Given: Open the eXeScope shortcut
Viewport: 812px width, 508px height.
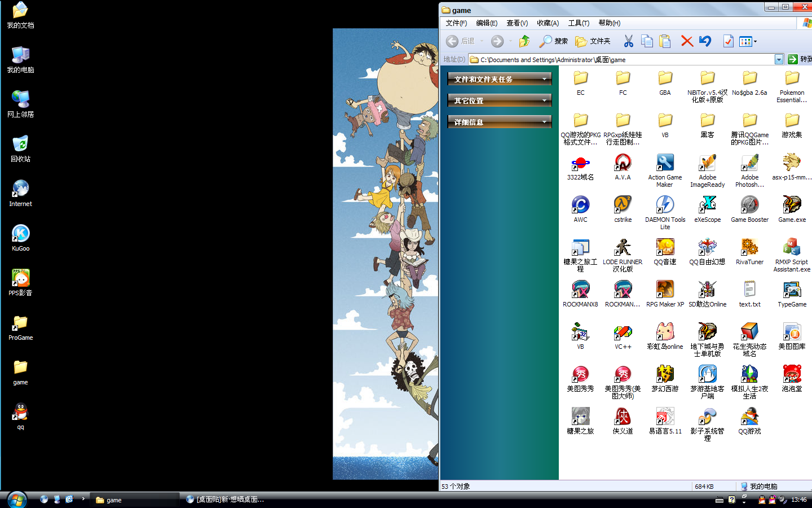Looking at the screenshot, I should [x=707, y=209].
